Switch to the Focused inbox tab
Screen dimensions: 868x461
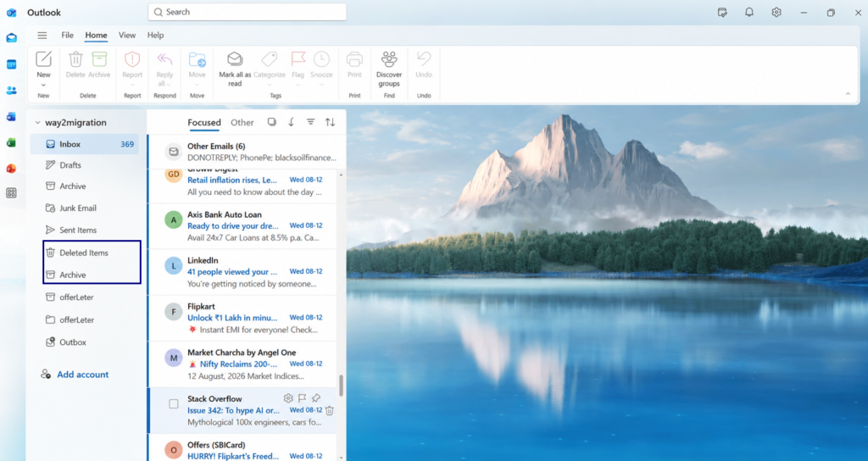pos(204,122)
